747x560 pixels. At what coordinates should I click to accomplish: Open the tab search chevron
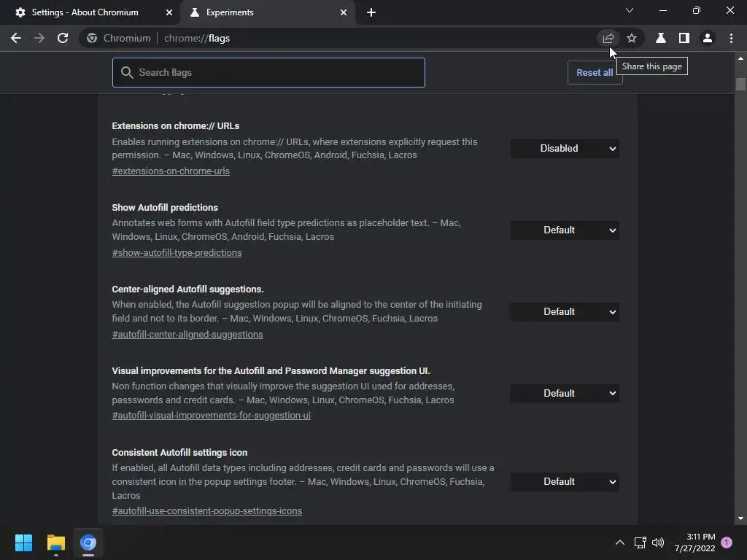click(x=630, y=10)
